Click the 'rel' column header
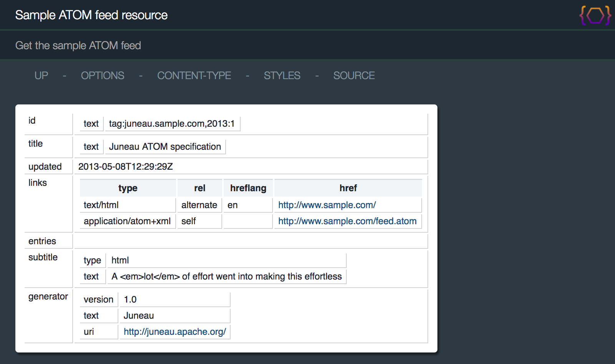Image resolution: width=615 pixels, height=364 pixels. [199, 188]
